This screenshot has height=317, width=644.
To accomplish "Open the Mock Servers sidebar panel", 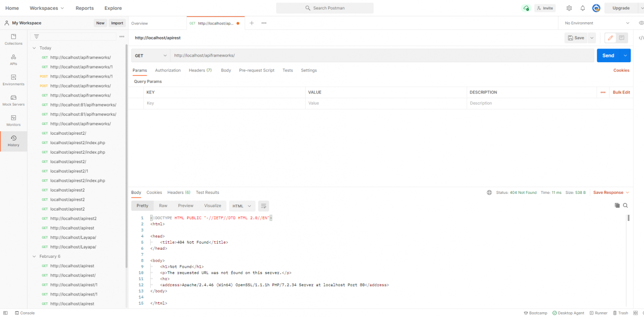I will (13, 100).
